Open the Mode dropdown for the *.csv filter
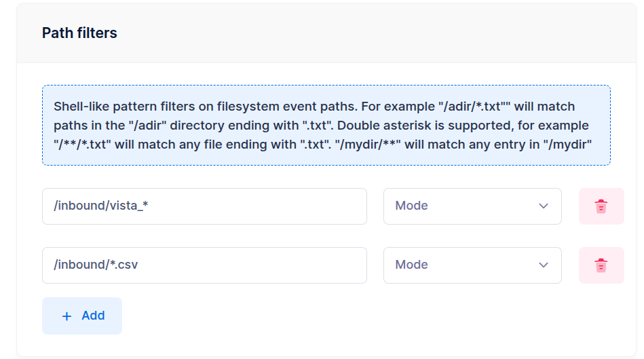 click(x=472, y=265)
